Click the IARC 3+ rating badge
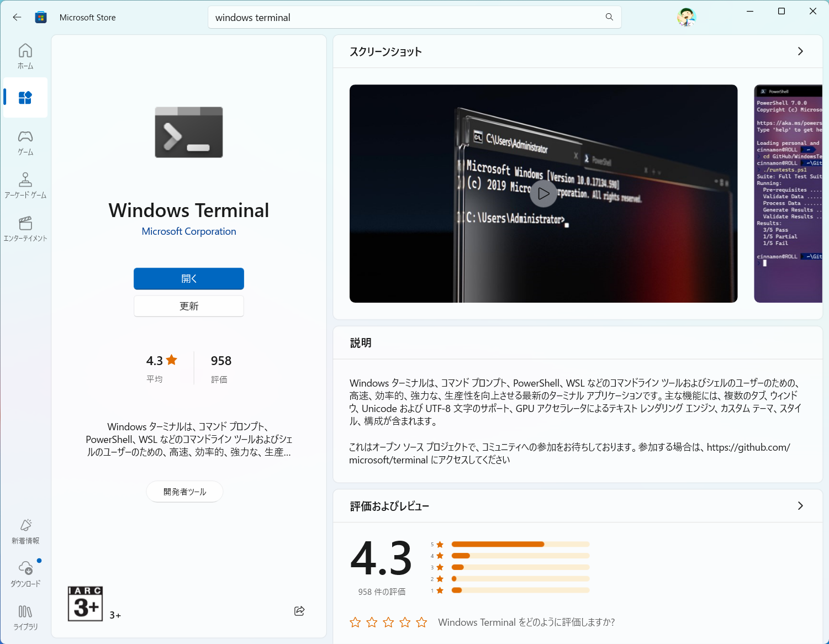 [x=86, y=604]
